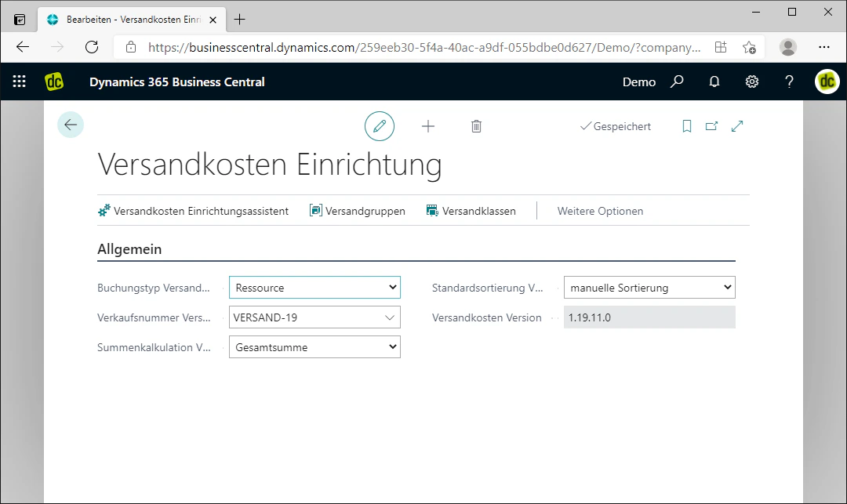Open Versandklassen action
Viewport: 847px width, 504px height.
click(471, 211)
